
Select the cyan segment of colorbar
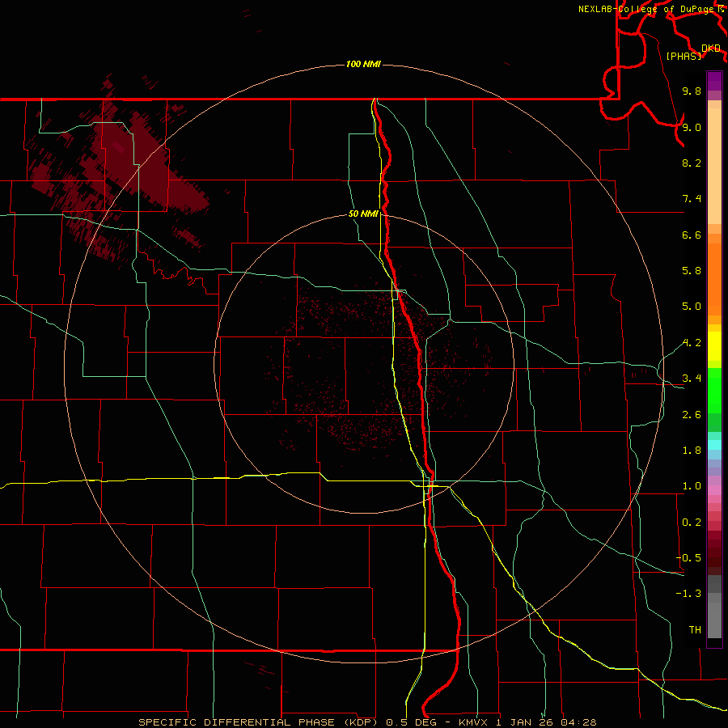tap(714, 445)
